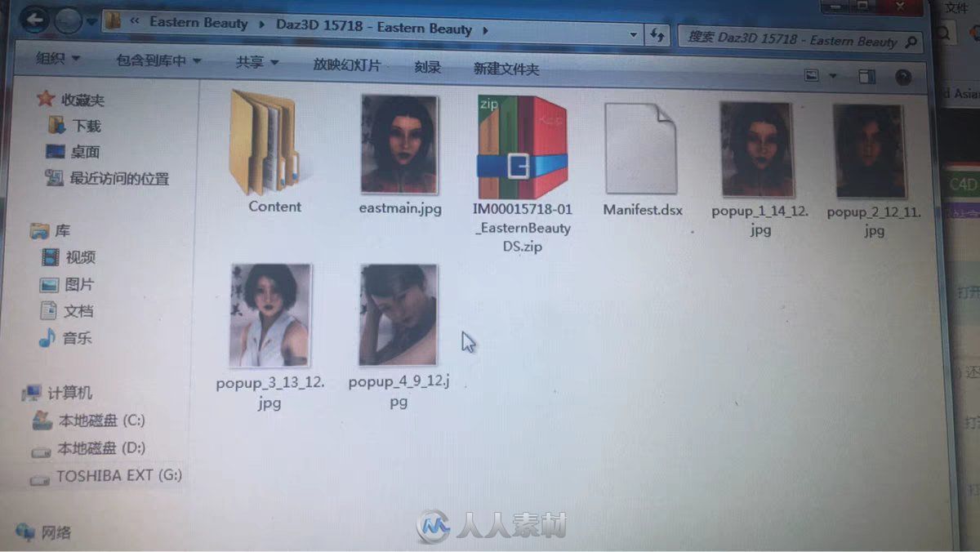Click Daz3D 15718 - Eastern Beauty breadcrumb
This screenshot has height=552, width=980.
click(372, 29)
